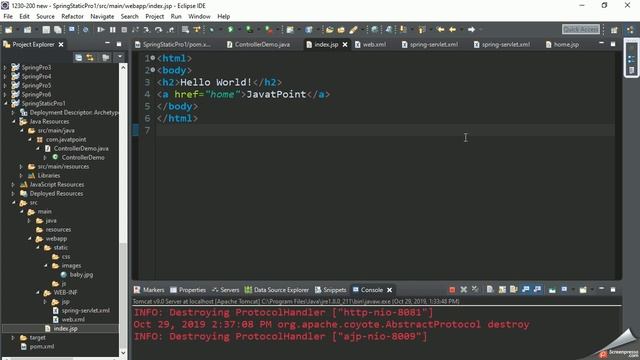This screenshot has width=640, height=360.
Task: Click the debug Suspend (pause) toolbar icon
Action: tap(112, 29)
